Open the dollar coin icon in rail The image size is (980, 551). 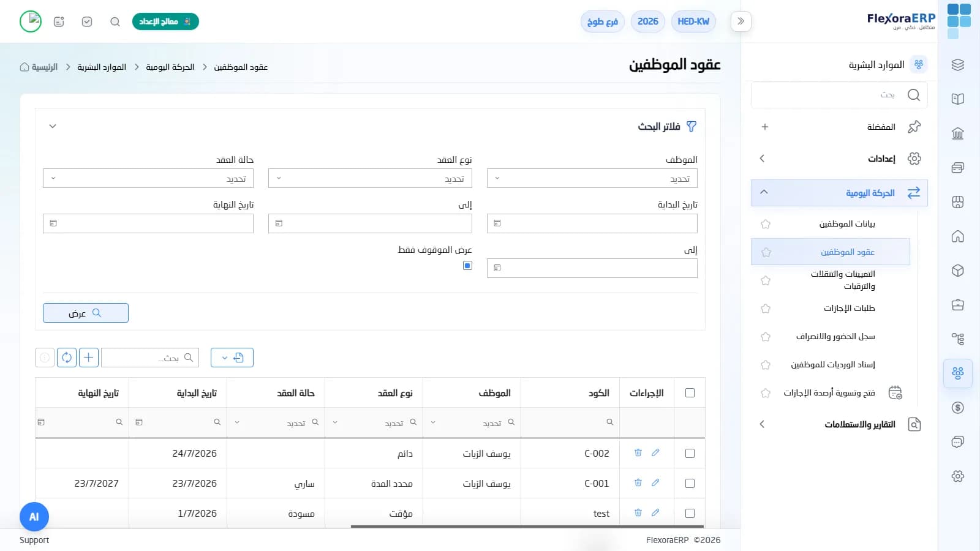tap(958, 408)
